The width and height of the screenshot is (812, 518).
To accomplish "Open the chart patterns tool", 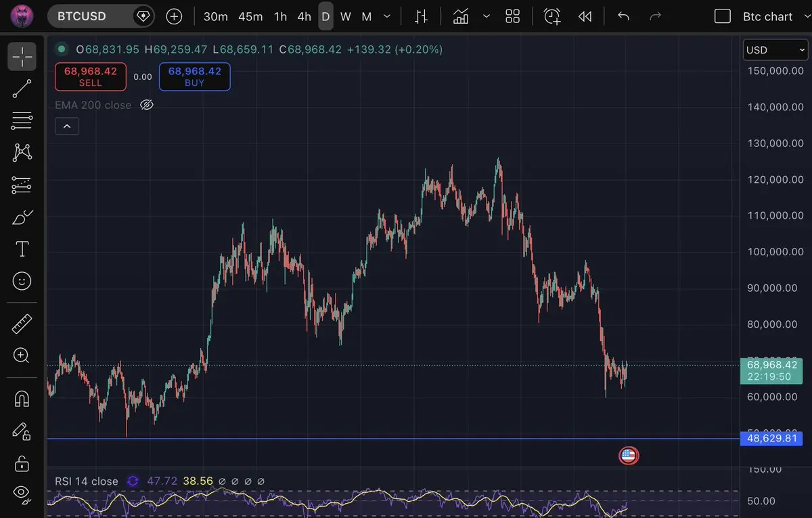I will coord(22,152).
